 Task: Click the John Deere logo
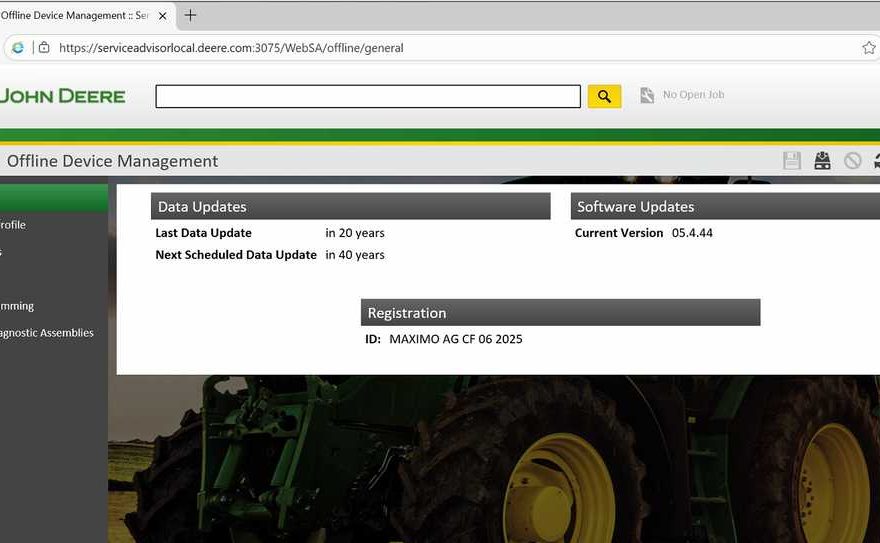[62, 96]
